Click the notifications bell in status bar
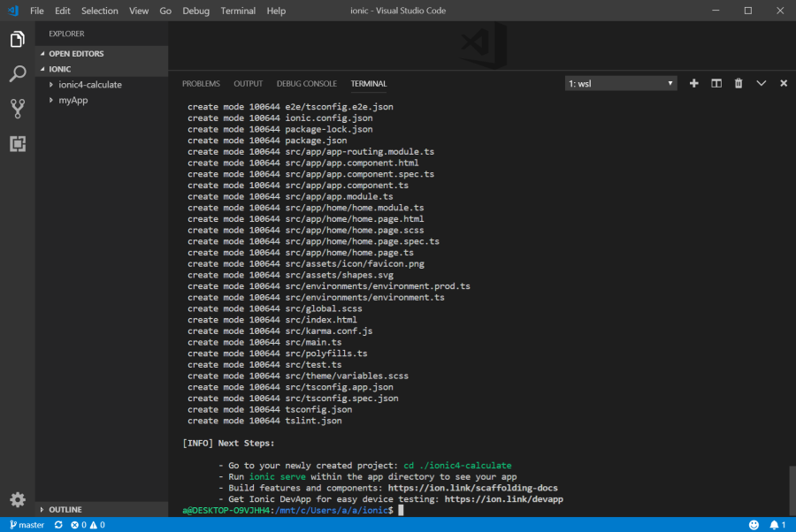 pyautogui.click(x=774, y=525)
